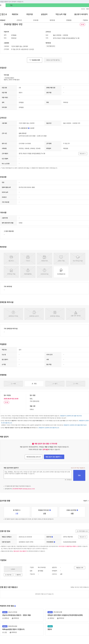Click the 고용24 입사지원 help icon
The width and height of the screenshot is (89, 644).
78,510
